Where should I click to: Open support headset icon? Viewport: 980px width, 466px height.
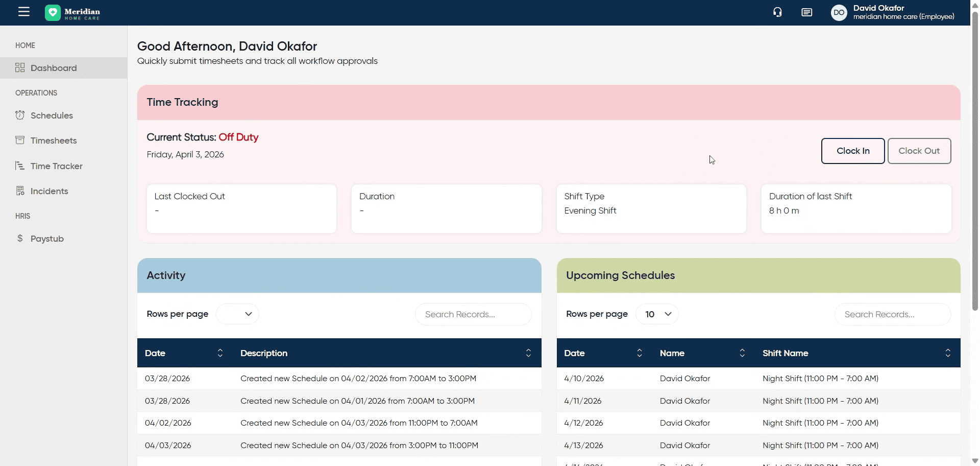pos(777,12)
